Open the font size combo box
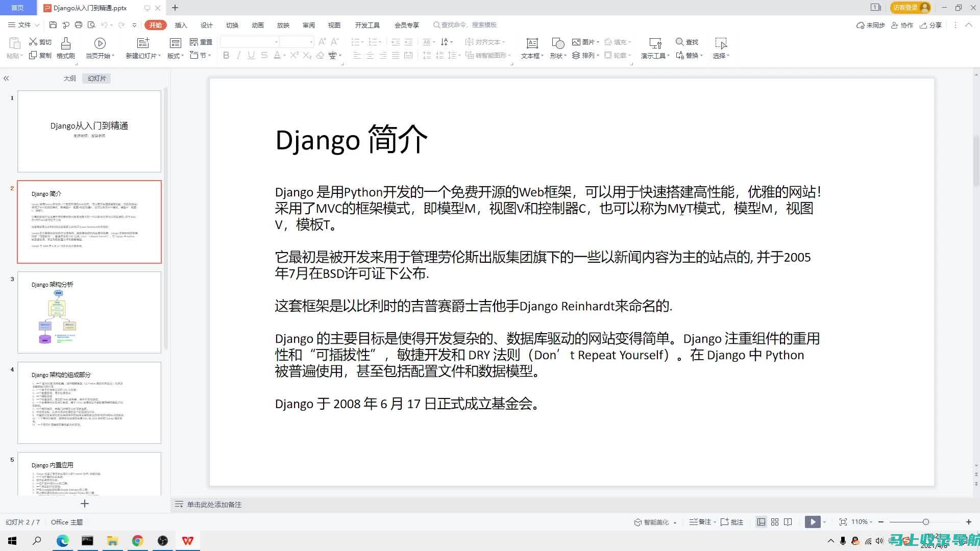980x551 pixels. (x=297, y=42)
